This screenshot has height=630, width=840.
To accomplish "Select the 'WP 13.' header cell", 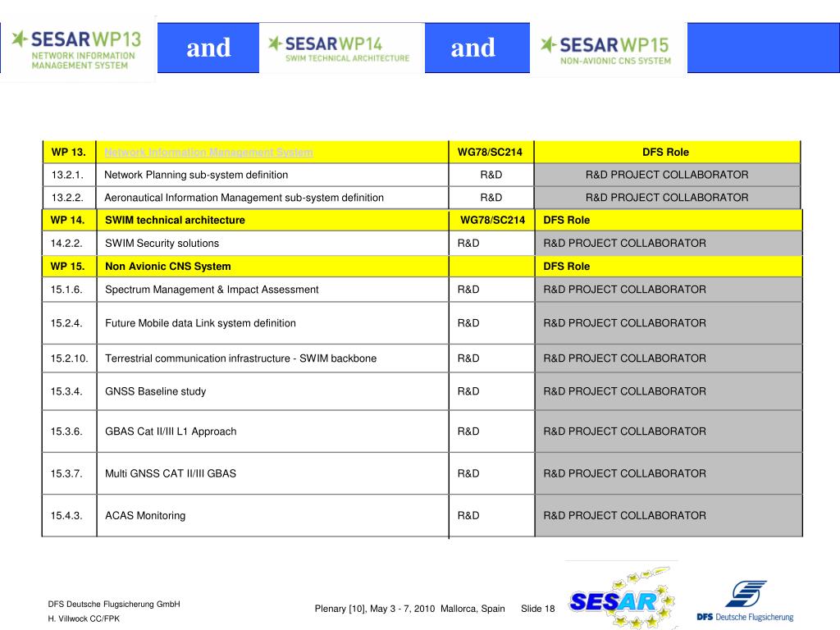I will click(69, 152).
